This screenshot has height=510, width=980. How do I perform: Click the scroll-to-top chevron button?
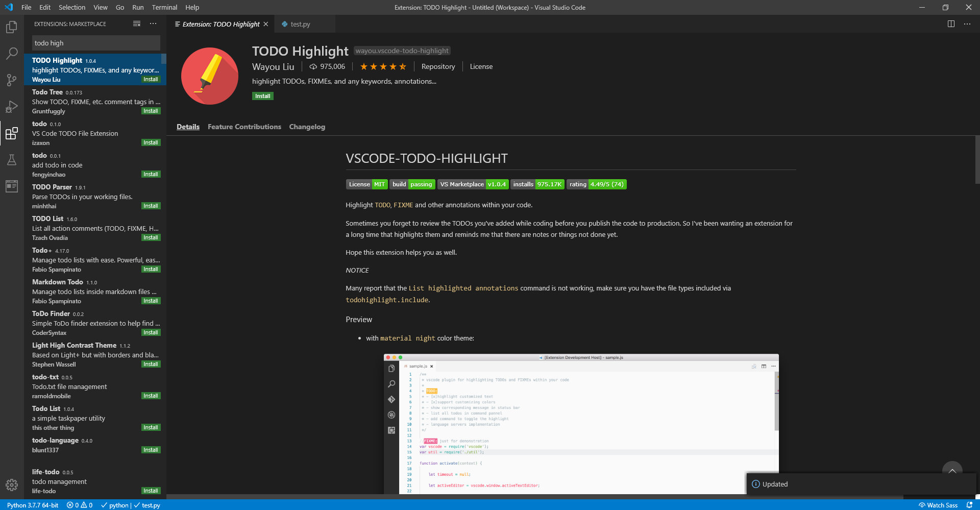tap(952, 471)
